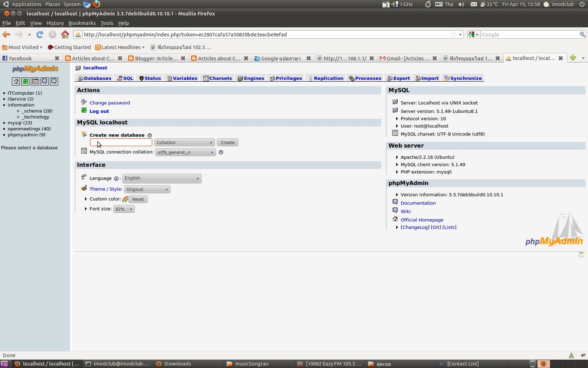
Task: Reload the page with the refresh icon
Action: [40, 35]
